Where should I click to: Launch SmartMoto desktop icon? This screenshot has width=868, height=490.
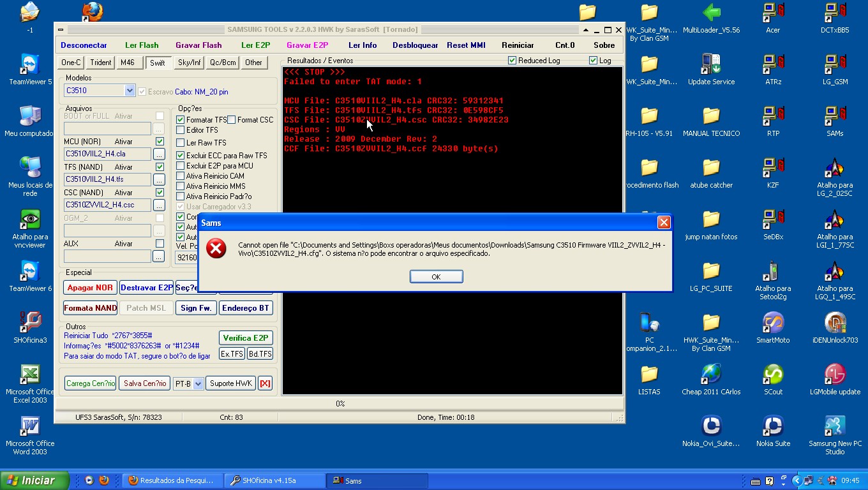coord(773,329)
